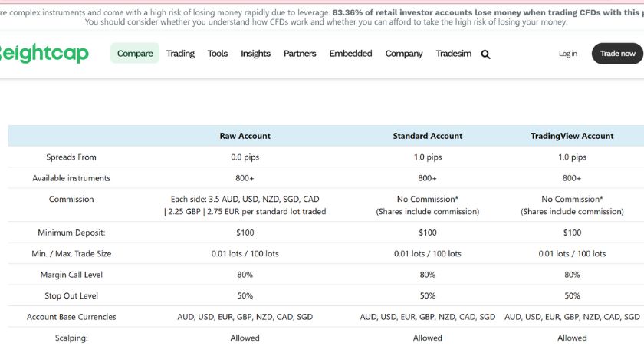Select Tools in the navigation bar
644x363 pixels.
click(218, 54)
